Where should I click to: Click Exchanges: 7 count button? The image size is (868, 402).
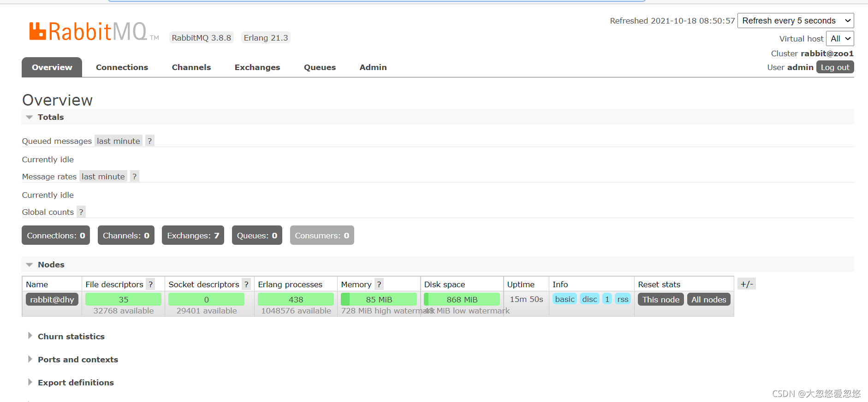coord(193,235)
